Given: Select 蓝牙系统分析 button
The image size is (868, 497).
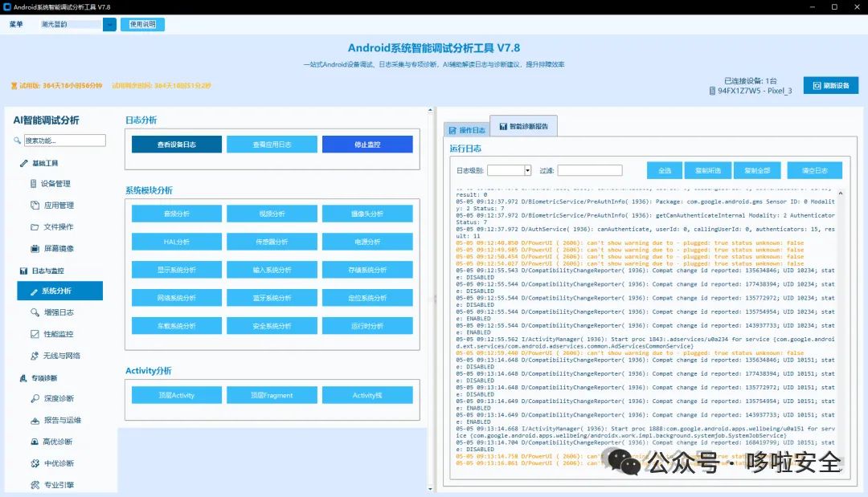Looking at the screenshot, I should click(272, 297).
